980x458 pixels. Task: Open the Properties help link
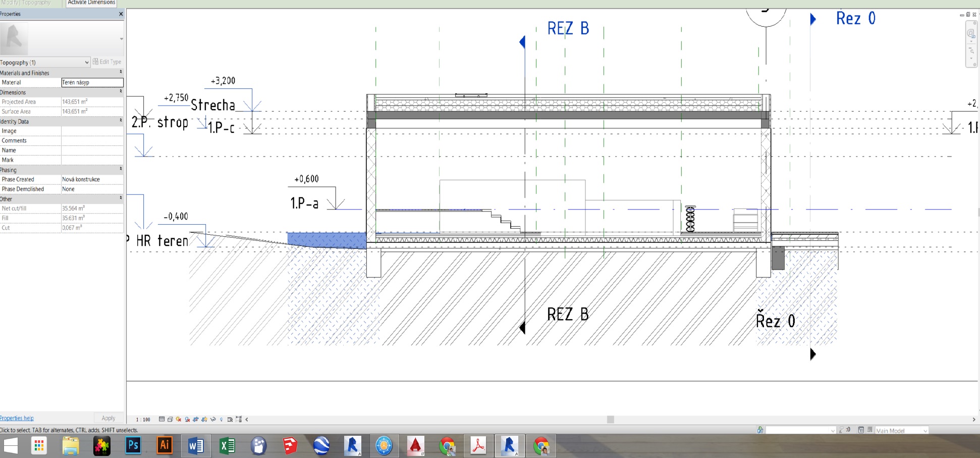coord(17,418)
